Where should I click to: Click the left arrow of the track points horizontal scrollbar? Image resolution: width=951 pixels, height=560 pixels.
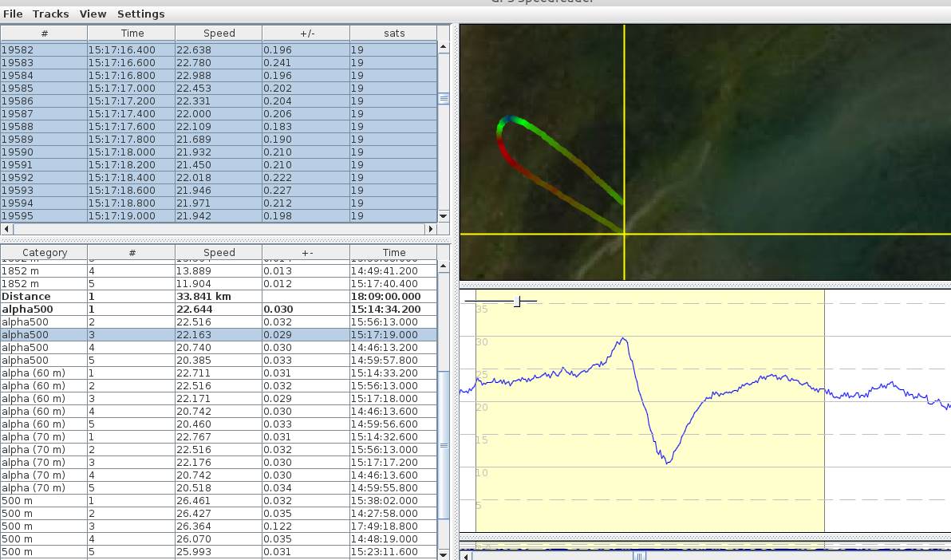point(7,229)
